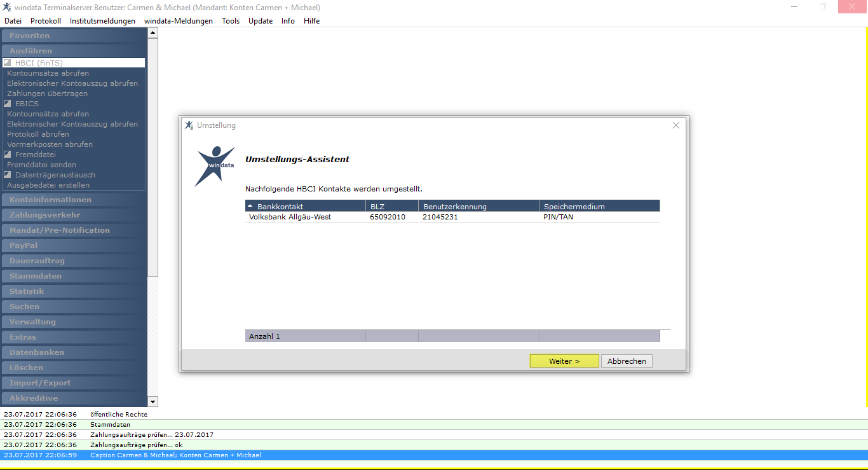Click the windata star logo in dialog
The image size is (868, 470).
point(215,165)
